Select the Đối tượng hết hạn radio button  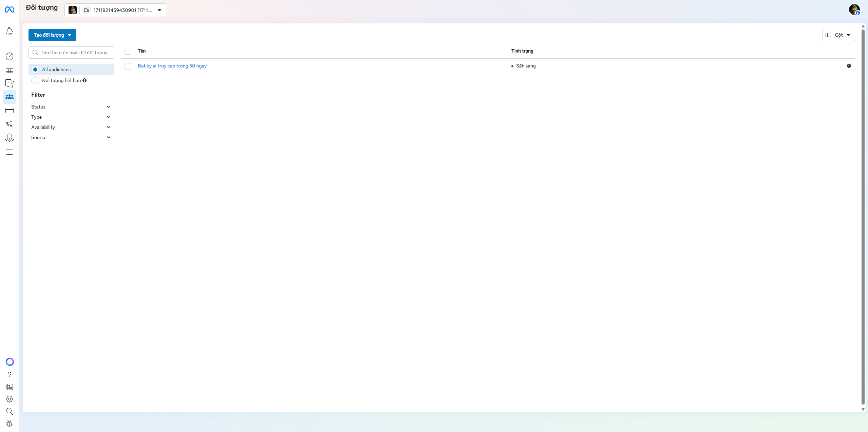(x=35, y=80)
